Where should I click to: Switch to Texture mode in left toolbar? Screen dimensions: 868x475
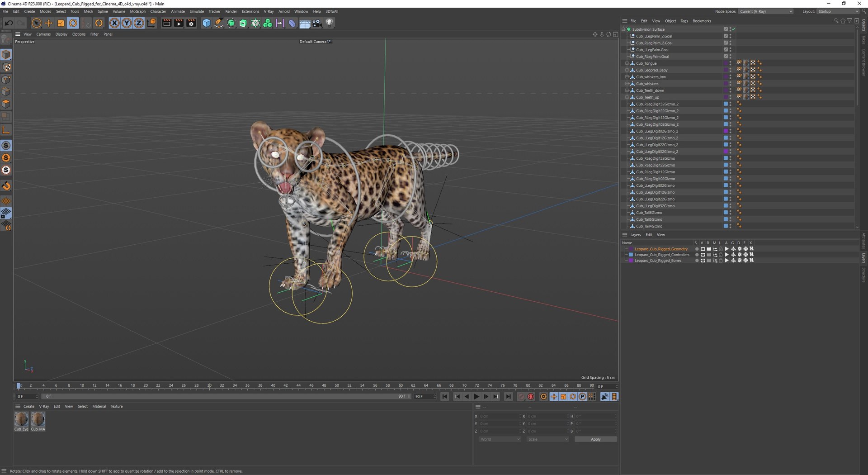click(6, 67)
